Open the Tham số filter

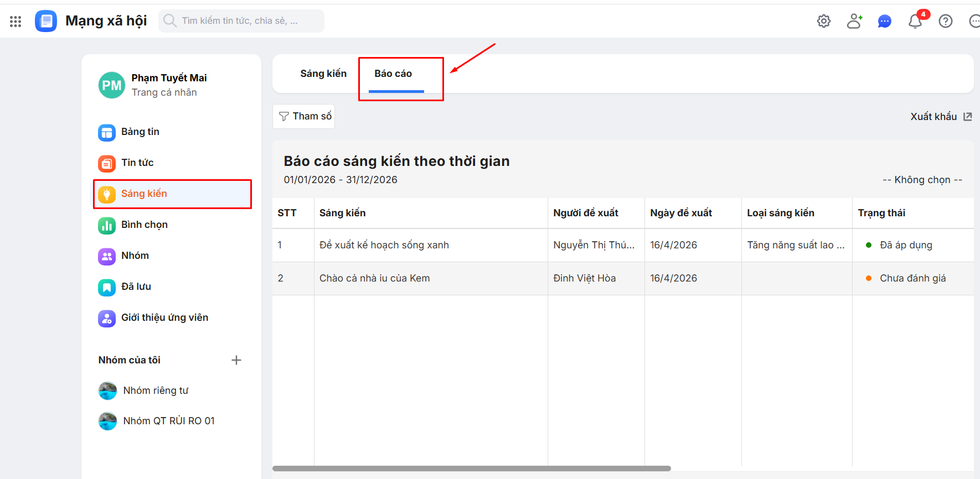304,116
